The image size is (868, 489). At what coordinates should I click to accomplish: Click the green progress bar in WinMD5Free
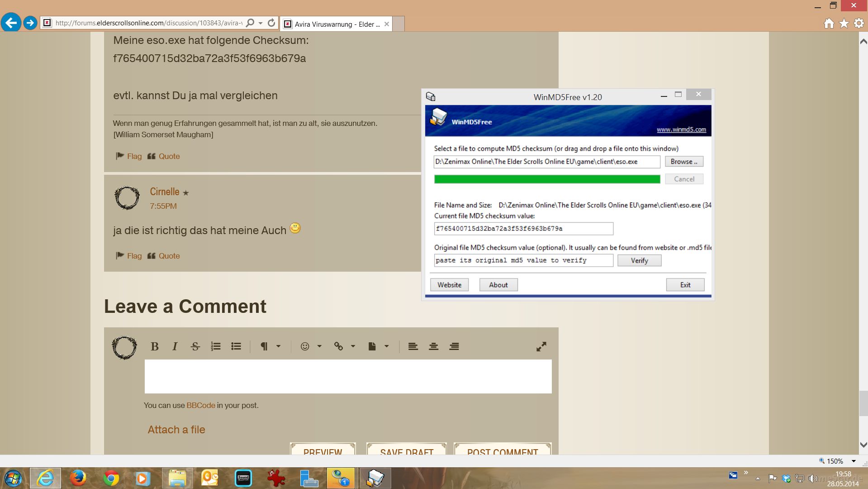(x=547, y=179)
